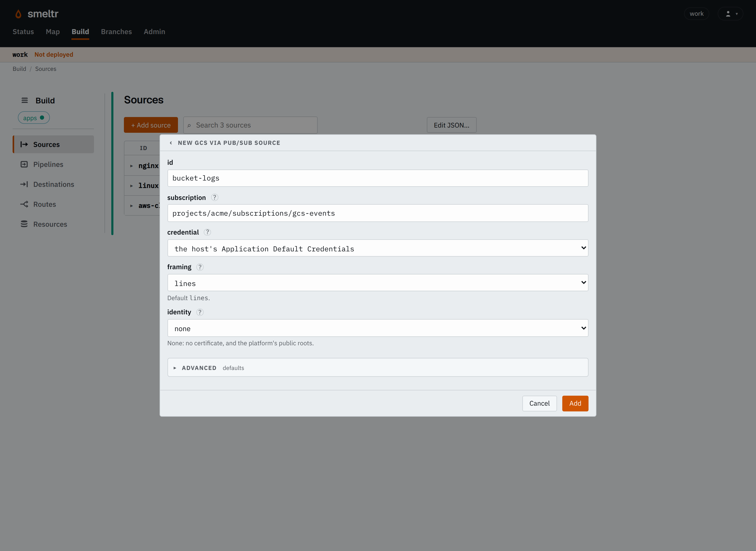Image resolution: width=756 pixels, height=551 pixels.
Task: Open the identity dropdown set to none
Action: (378, 328)
